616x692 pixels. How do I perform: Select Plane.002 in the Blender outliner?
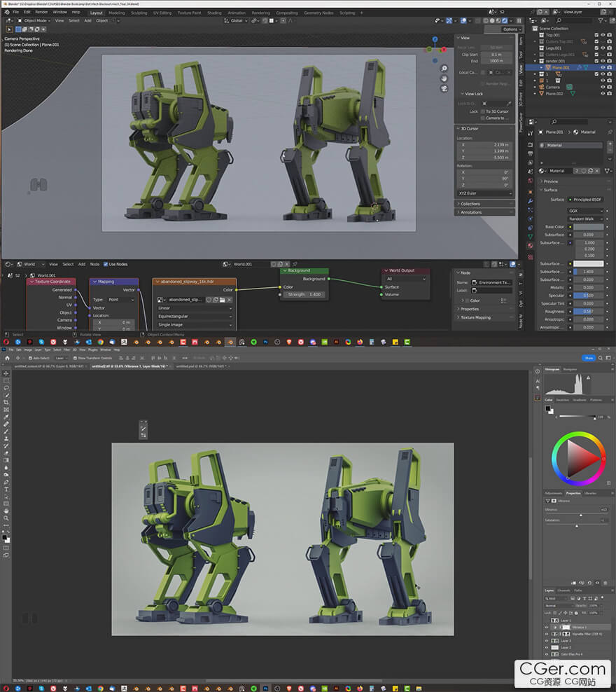(554, 94)
